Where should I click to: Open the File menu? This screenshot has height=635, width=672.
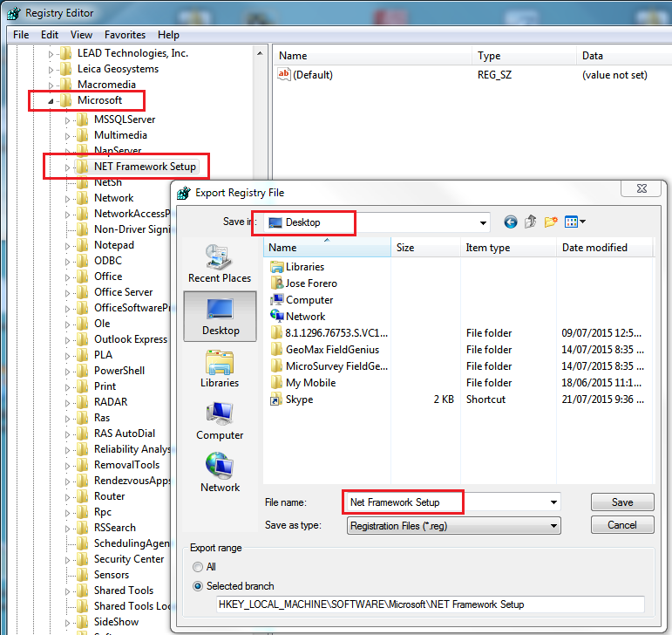click(21, 35)
